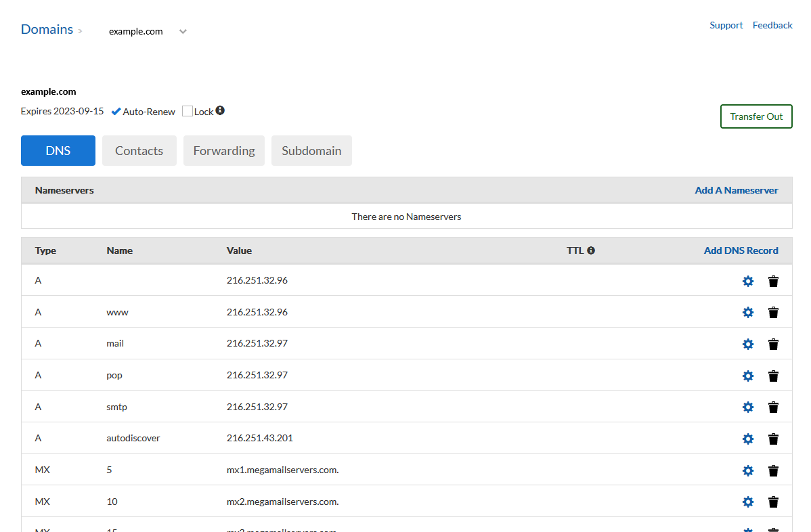Screen dimensions: 811x532
Task: Delete the A record for mail
Action: click(x=773, y=344)
